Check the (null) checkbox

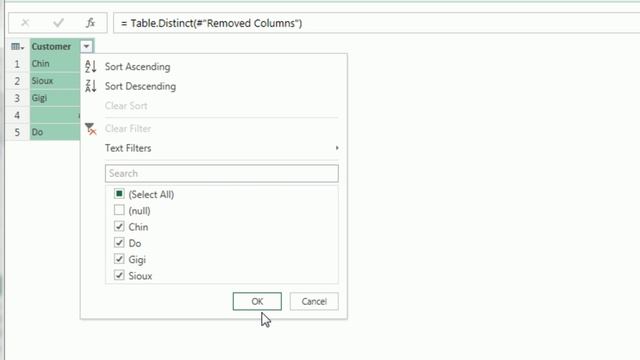click(x=119, y=210)
